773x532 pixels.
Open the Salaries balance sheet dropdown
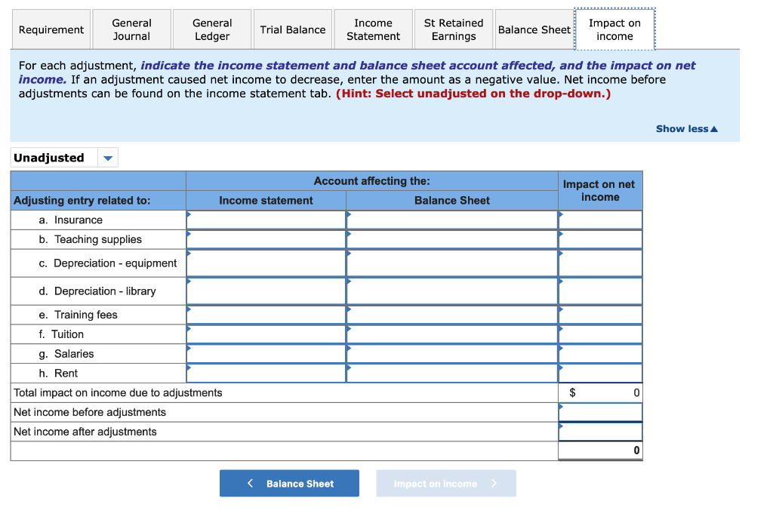(x=350, y=349)
